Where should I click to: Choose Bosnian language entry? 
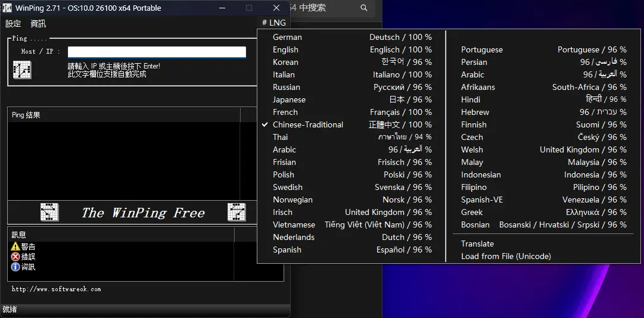pyautogui.click(x=543, y=225)
